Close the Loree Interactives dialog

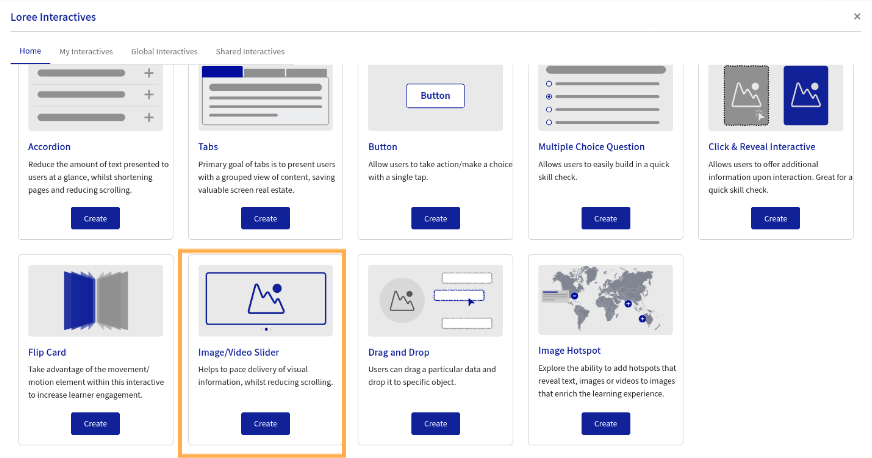(x=856, y=17)
